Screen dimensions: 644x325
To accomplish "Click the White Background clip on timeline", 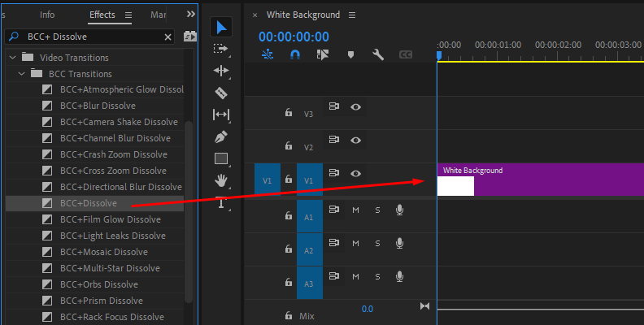I will pyautogui.click(x=553, y=180).
